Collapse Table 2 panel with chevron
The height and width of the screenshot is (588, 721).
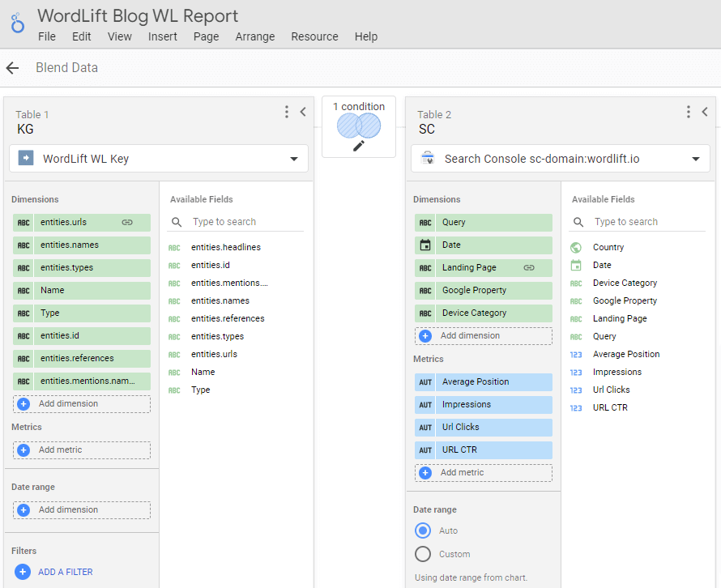pos(705,112)
